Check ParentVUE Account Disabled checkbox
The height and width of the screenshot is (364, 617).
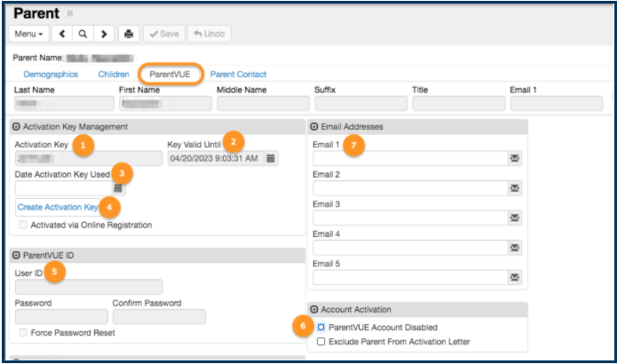pos(321,328)
